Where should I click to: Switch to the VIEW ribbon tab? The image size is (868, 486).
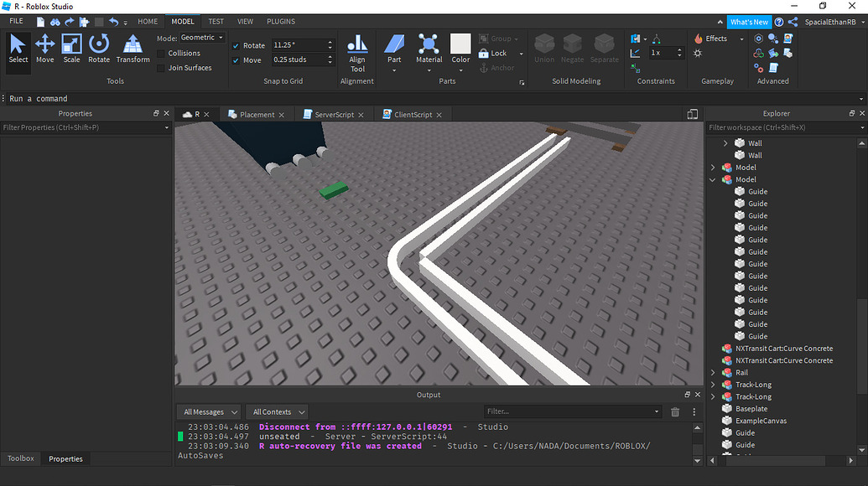point(245,22)
